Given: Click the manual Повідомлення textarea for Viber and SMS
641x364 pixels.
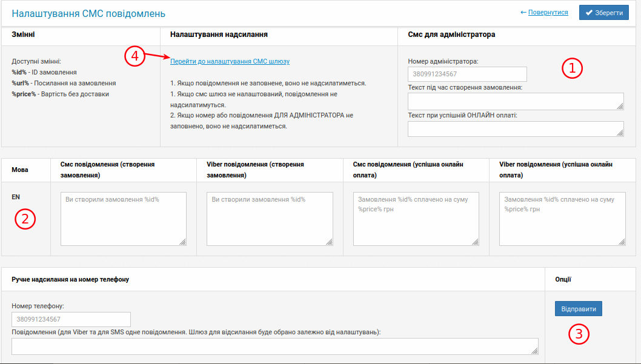Looking at the screenshot, I should [274, 346].
